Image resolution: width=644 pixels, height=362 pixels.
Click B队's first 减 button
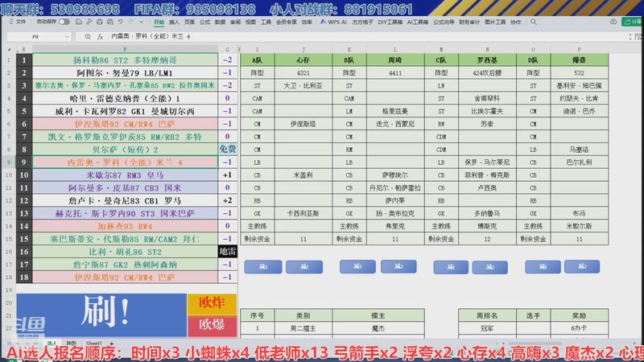coord(357,266)
